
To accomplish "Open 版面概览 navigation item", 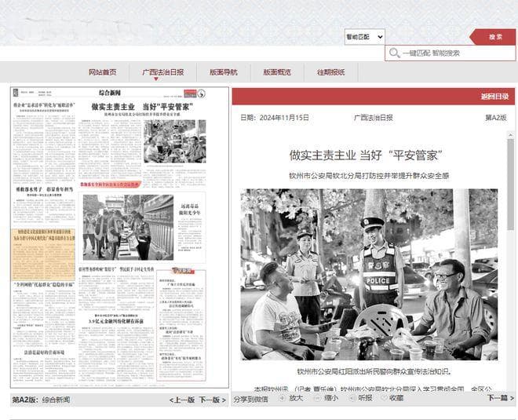I will pyautogui.click(x=277, y=72).
